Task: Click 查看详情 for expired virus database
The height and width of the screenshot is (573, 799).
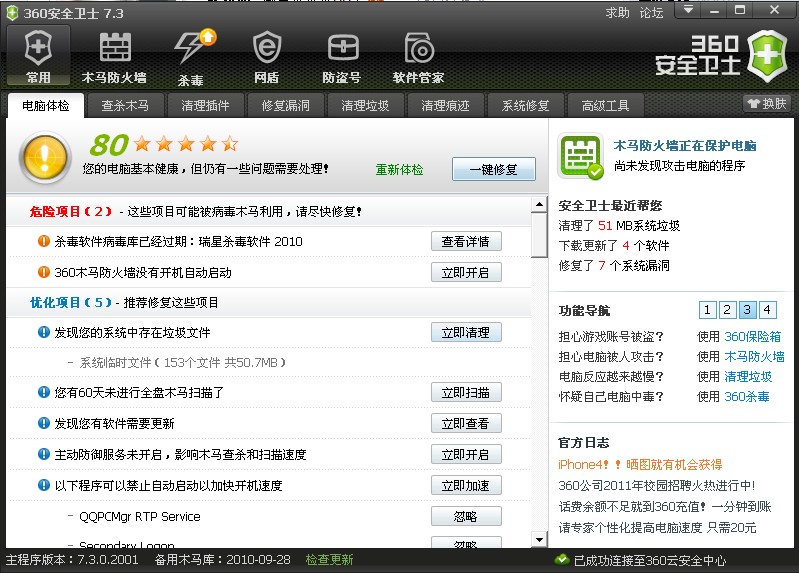Action: 466,241
